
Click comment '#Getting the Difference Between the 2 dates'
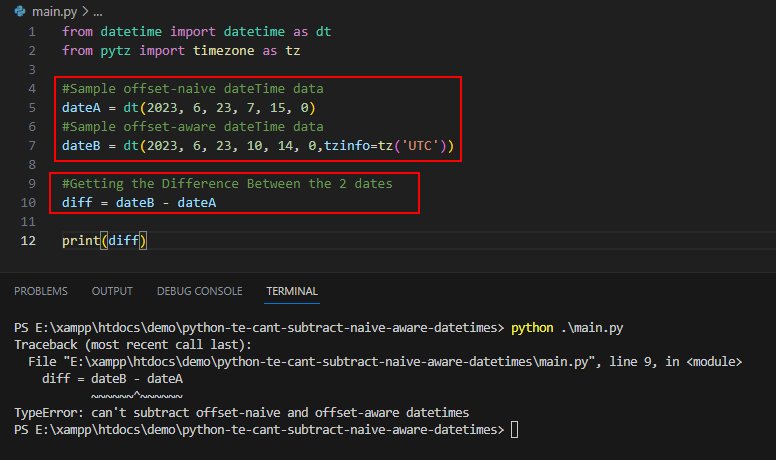coord(227,184)
